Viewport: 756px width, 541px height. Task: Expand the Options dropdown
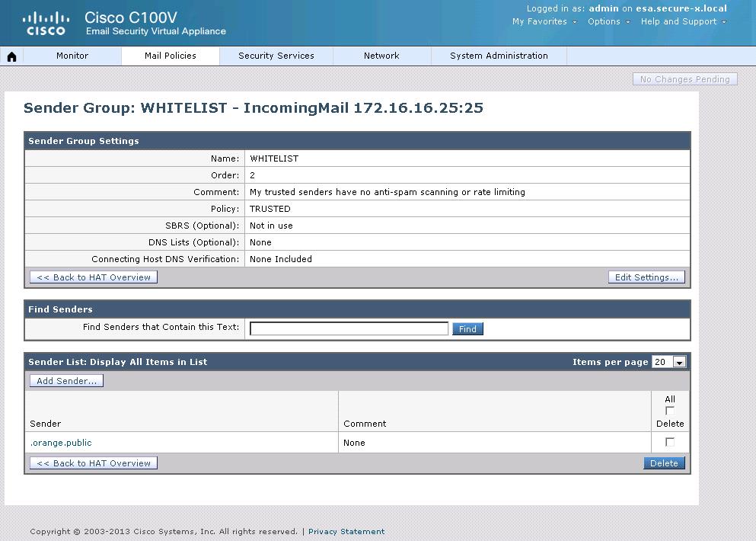[608, 22]
